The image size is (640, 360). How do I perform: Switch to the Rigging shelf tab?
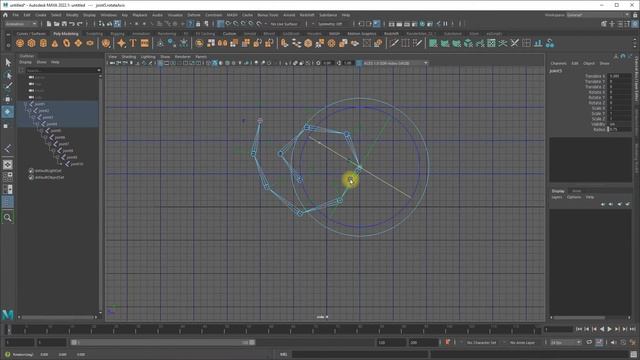pyautogui.click(x=117, y=34)
